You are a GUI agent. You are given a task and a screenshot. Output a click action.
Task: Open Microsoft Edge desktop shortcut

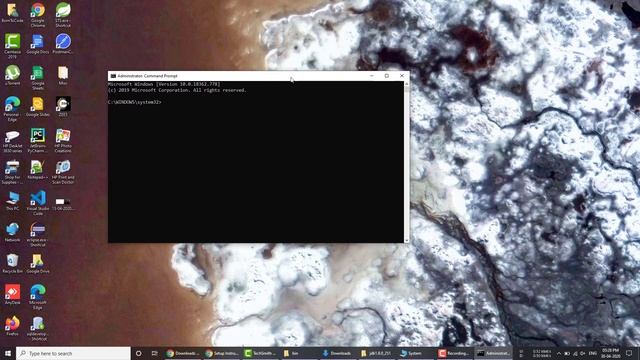point(38,297)
